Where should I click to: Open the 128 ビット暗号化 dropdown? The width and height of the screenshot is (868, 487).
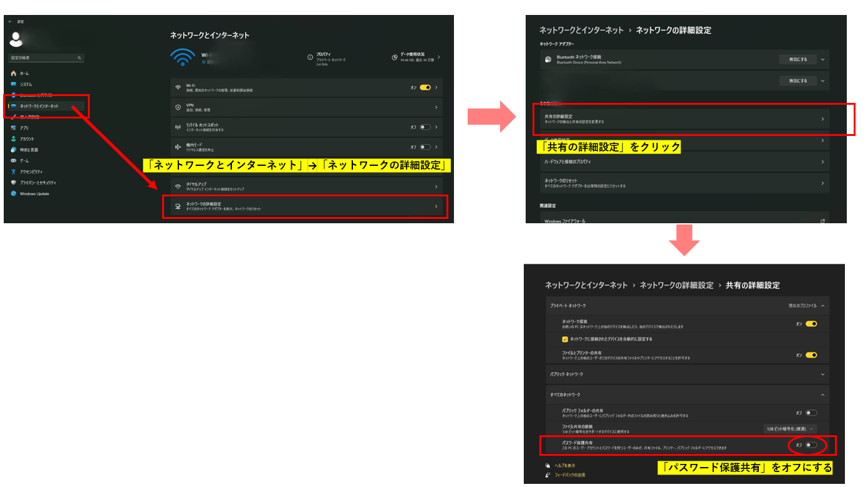pos(790,428)
